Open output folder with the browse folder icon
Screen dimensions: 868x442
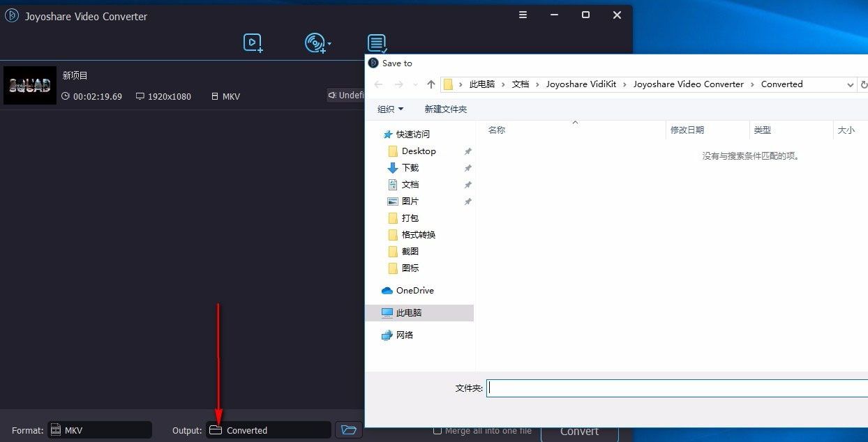pos(348,430)
